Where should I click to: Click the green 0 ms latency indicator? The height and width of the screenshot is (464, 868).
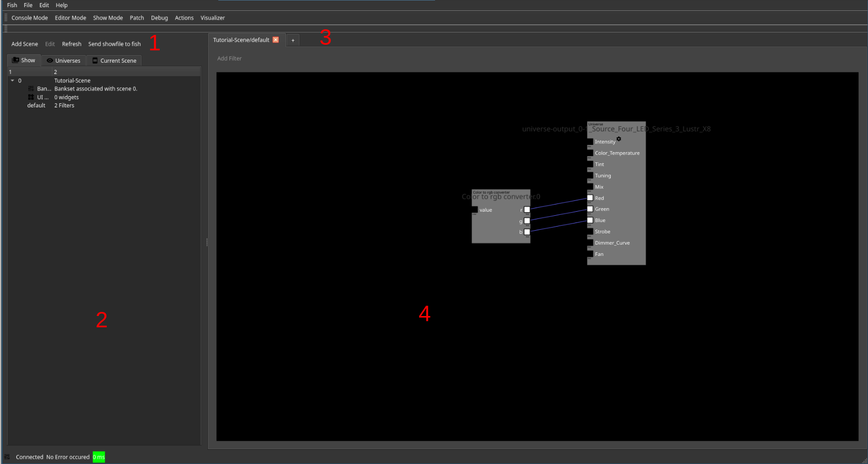pos(99,457)
